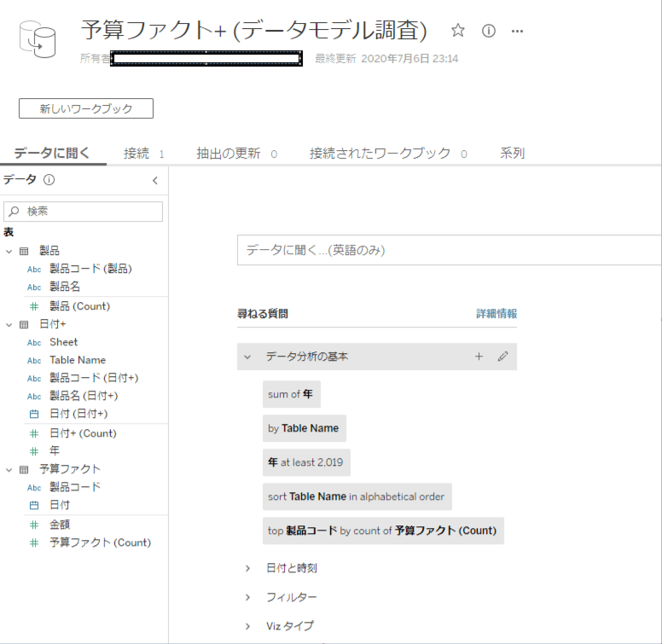The height and width of the screenshot is (644, 662).
Task: Click the データに聞く question input box
Action: pyautogui.click(x=450, y=250)
